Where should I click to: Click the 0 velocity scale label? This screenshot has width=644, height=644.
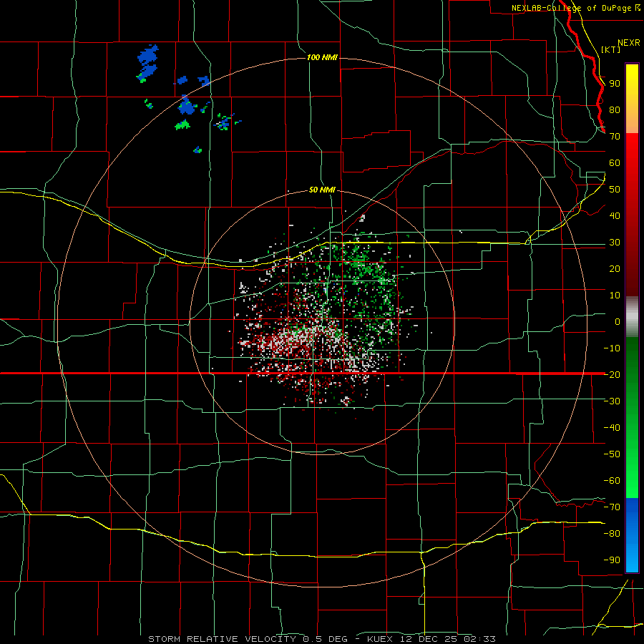[x=618, y=321]
